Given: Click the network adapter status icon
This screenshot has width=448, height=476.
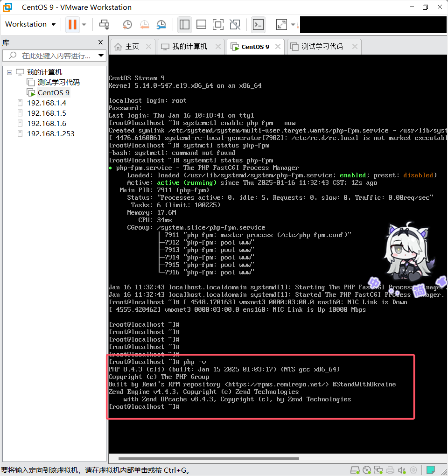Looking at the screenshot, I should 378,470.
